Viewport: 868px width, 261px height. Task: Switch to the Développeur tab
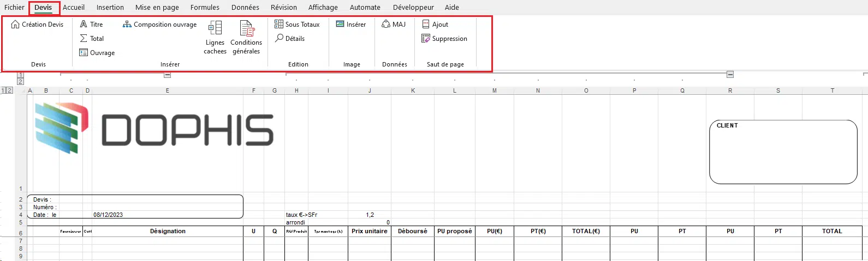(x=413, y=8)
